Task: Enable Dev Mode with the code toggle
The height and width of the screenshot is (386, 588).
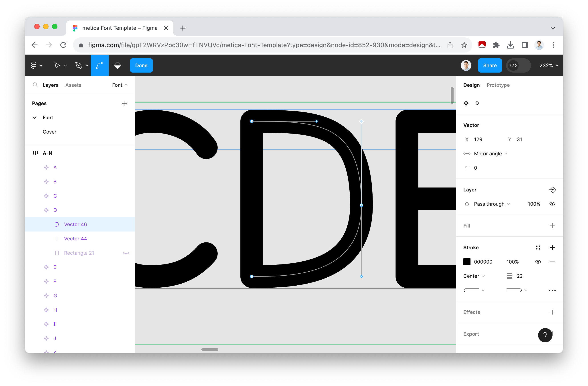Action: (518, 65)
